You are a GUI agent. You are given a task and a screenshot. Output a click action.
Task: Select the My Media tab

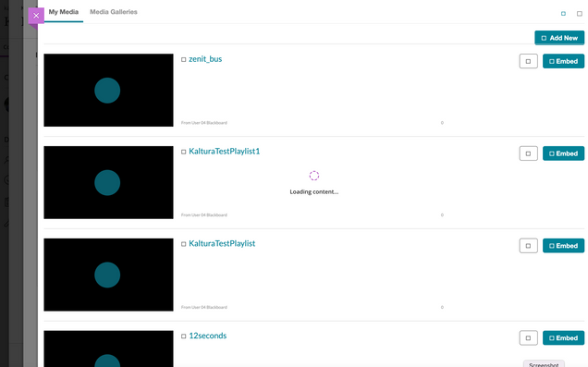(x=64, y=12)
